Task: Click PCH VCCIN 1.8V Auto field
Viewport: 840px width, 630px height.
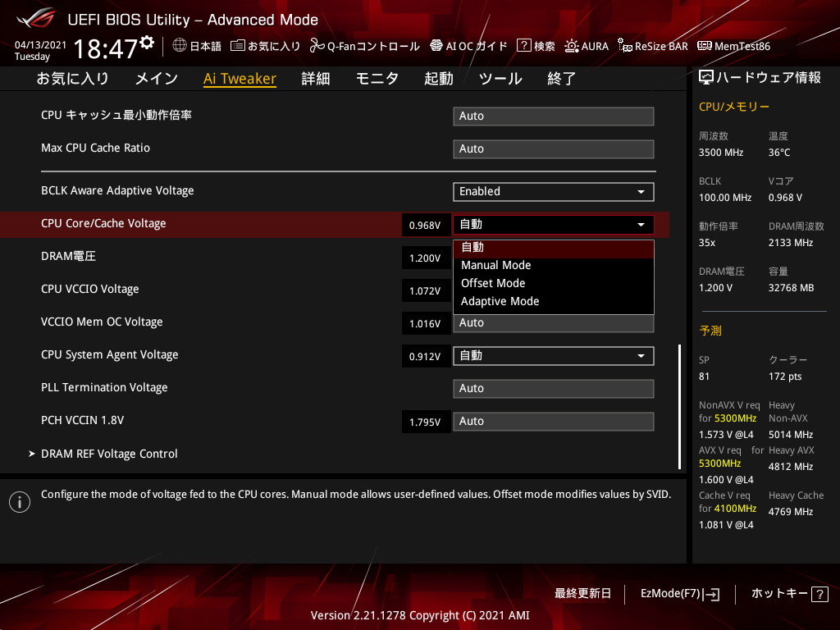Action: click(x=554, y=421)
